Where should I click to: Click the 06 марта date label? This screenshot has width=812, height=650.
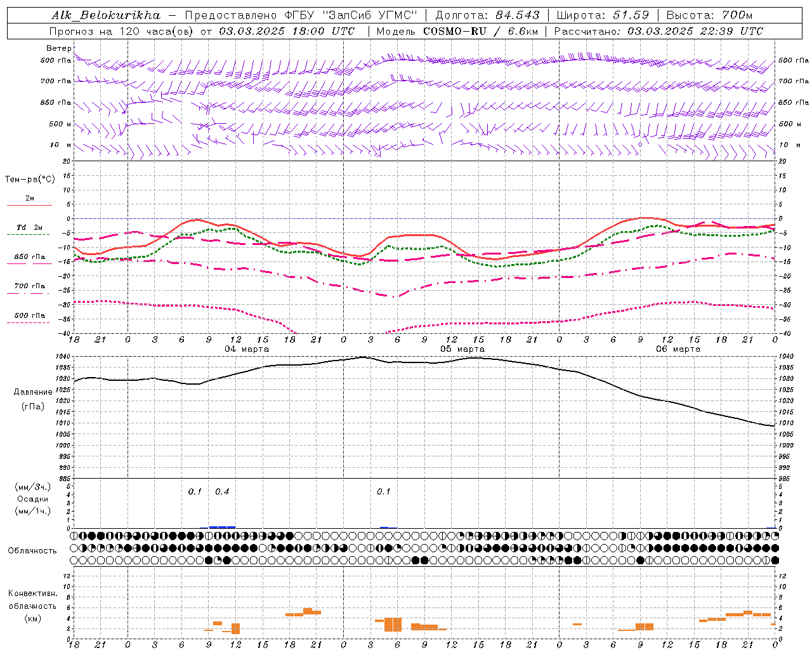pos(678,349)
